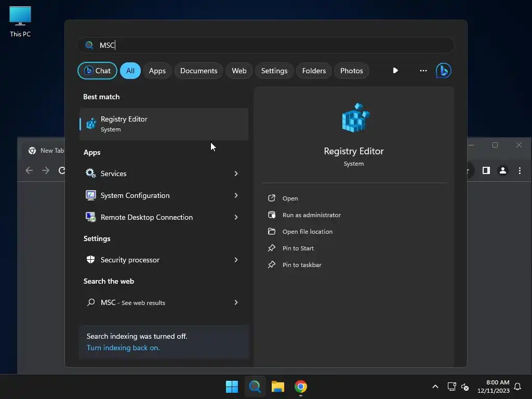The image size is (532, 399).
Task: Show hidden tray icons chevron
Action: click(x=435, y=387)
